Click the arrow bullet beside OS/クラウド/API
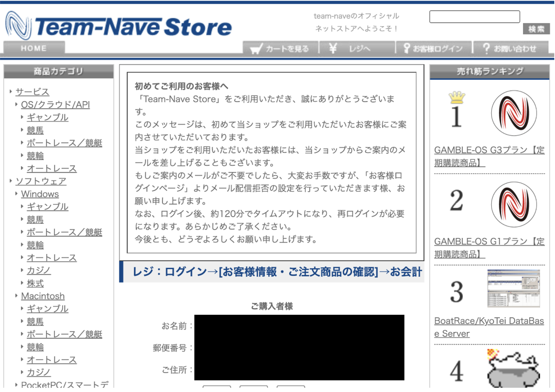 coord(16,104)
